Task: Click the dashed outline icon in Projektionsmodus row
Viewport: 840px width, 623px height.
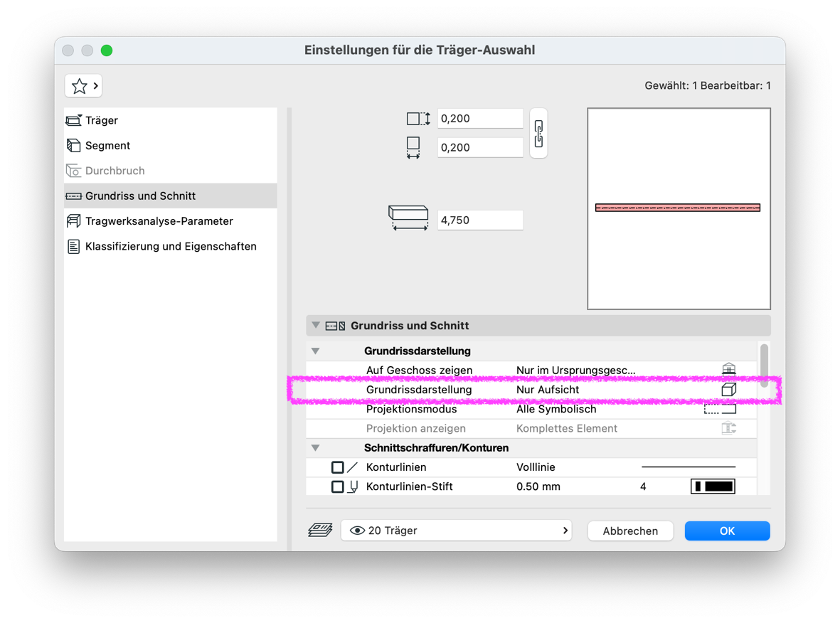Action: (x=720, y=409)
